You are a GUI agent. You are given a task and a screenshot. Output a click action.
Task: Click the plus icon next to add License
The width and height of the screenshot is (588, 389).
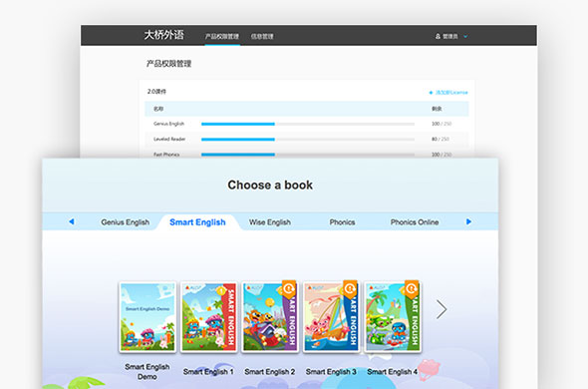click(x=431, y=93)
